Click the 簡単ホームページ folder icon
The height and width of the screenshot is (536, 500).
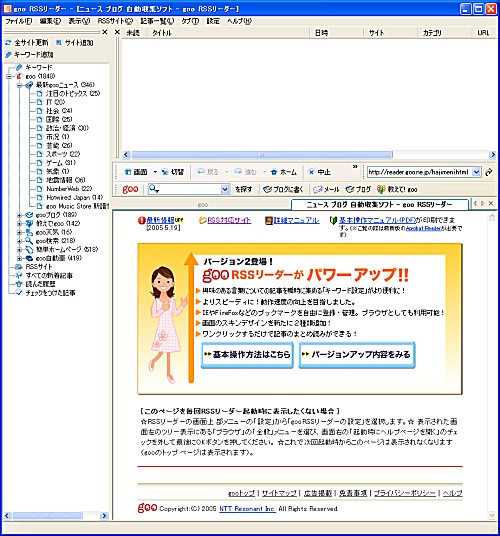point(30,250)
